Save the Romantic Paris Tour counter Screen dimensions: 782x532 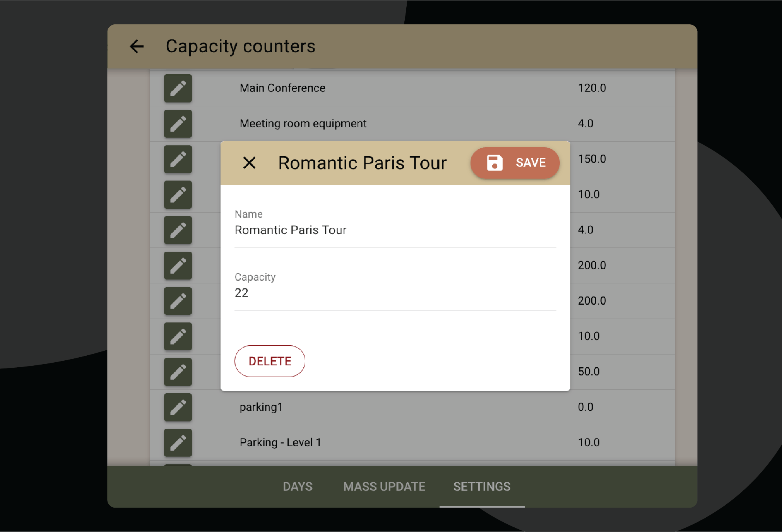pyautogui.click(x=515, y=163)
